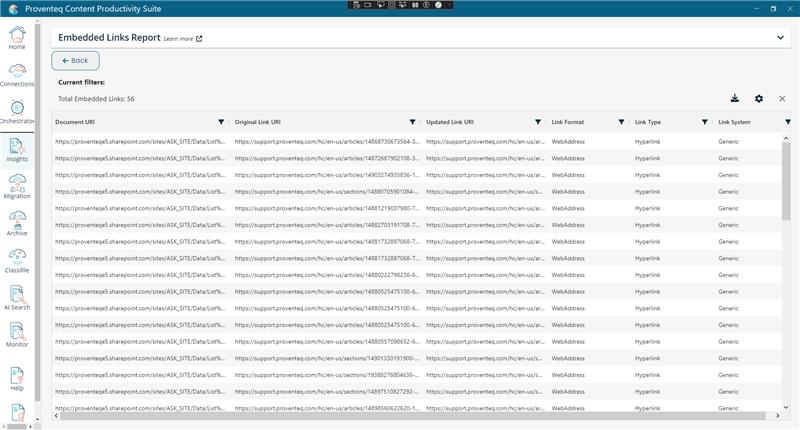Select original link sections/14880705901084
The image size is (800, 430).
pos(327,192)
